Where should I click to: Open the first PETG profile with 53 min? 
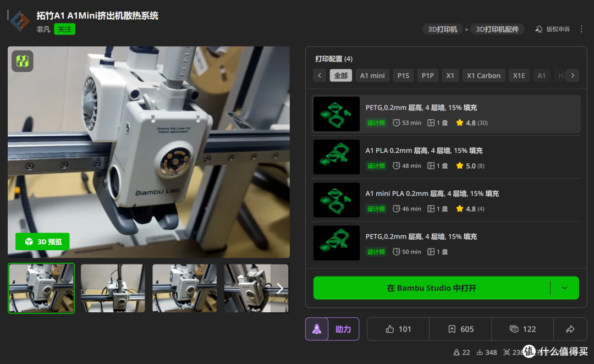pyautogui.click(x=446, y=114)
